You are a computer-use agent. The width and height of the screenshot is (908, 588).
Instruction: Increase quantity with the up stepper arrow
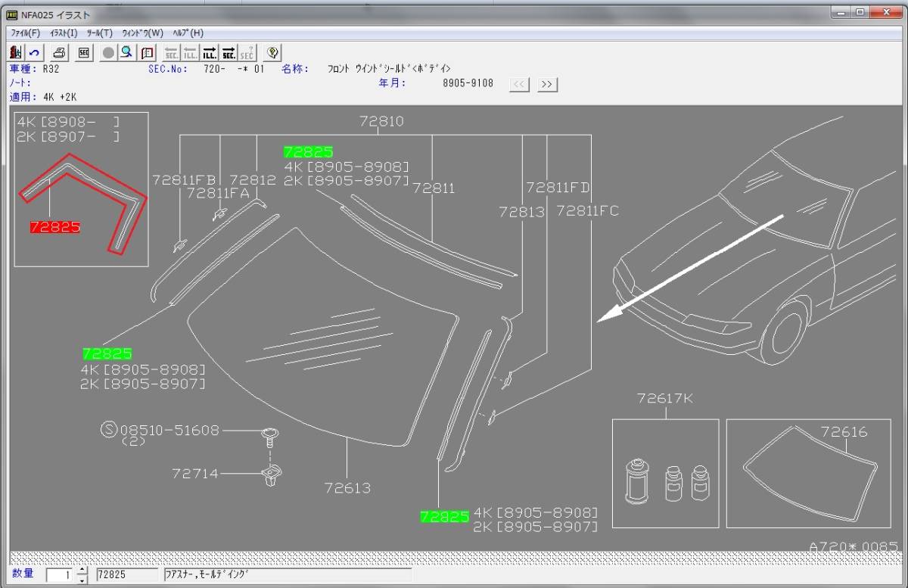click(x=82, y=571)
